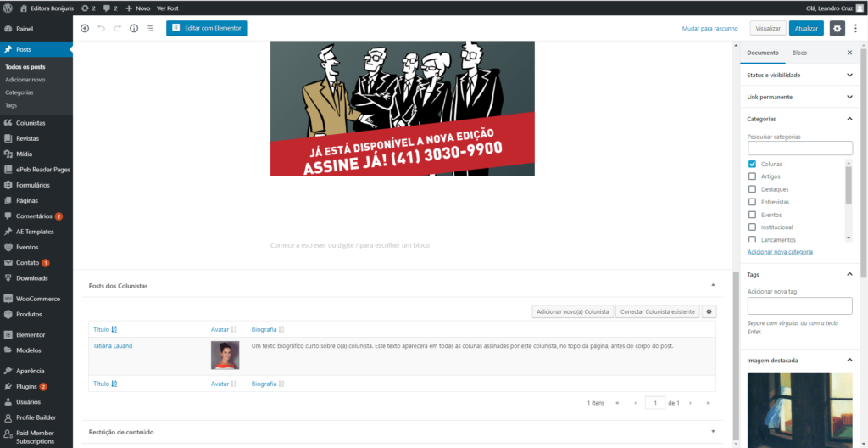Click the Atualizar button
This screenshot has width=868, height=448.
[807, 28]
